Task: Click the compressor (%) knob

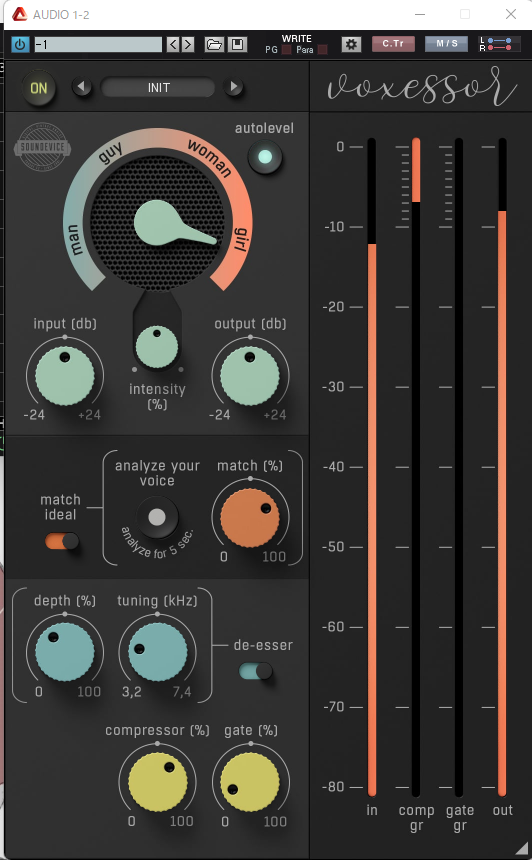Action: click(157, 782)
